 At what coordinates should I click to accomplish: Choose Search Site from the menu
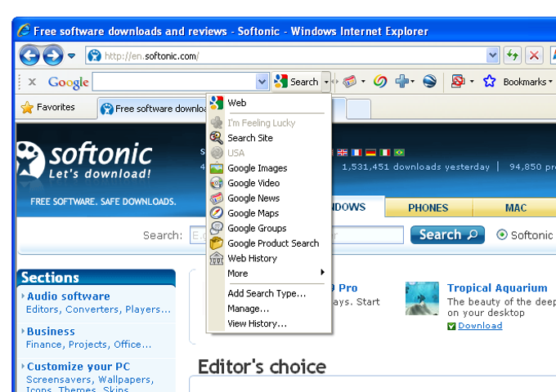(x=269, y=138)
